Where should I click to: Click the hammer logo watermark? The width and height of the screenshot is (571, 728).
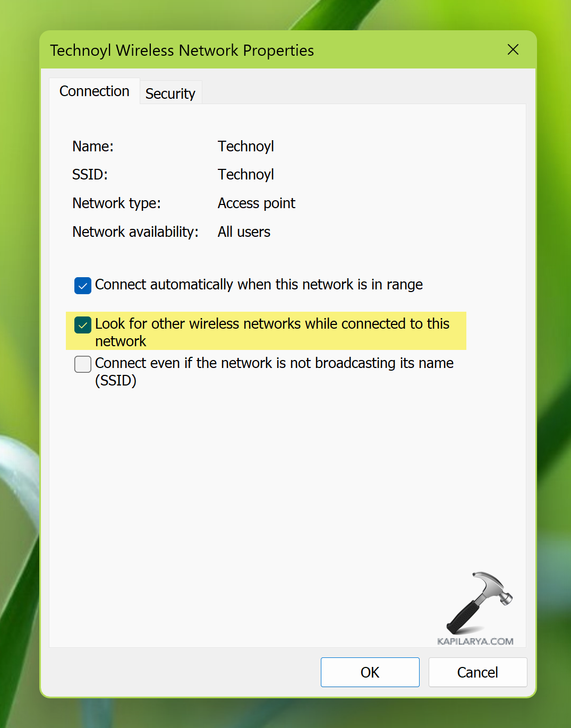479,603
